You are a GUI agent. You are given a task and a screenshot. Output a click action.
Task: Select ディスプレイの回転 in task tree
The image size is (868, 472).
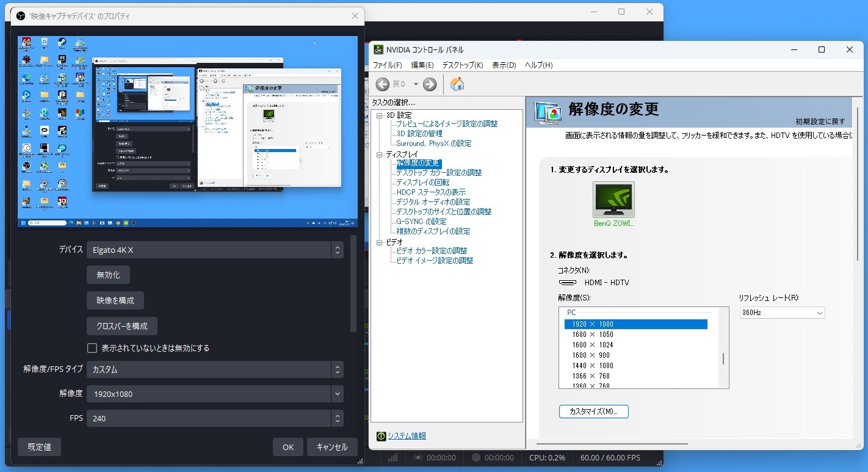pos(423,183)
